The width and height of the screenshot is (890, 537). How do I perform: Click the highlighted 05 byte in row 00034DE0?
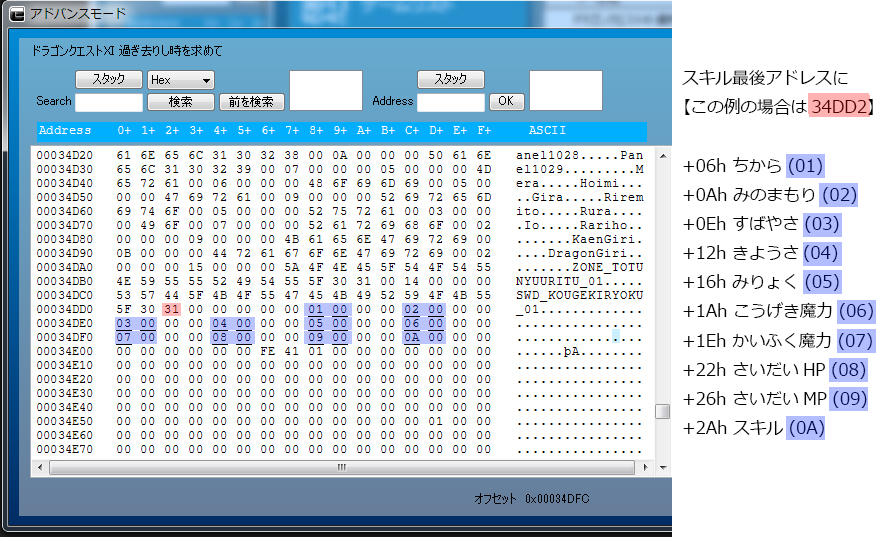pyautogui.click(x=316, y=323)
